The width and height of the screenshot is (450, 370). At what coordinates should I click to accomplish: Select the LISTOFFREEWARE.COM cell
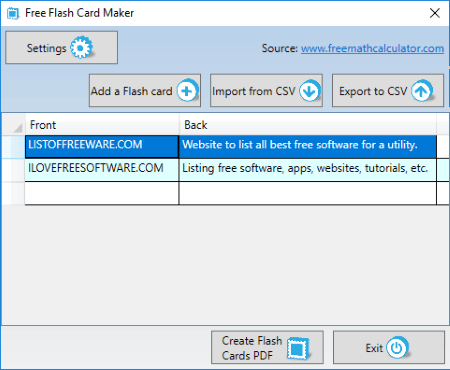(x=102, y=146)
